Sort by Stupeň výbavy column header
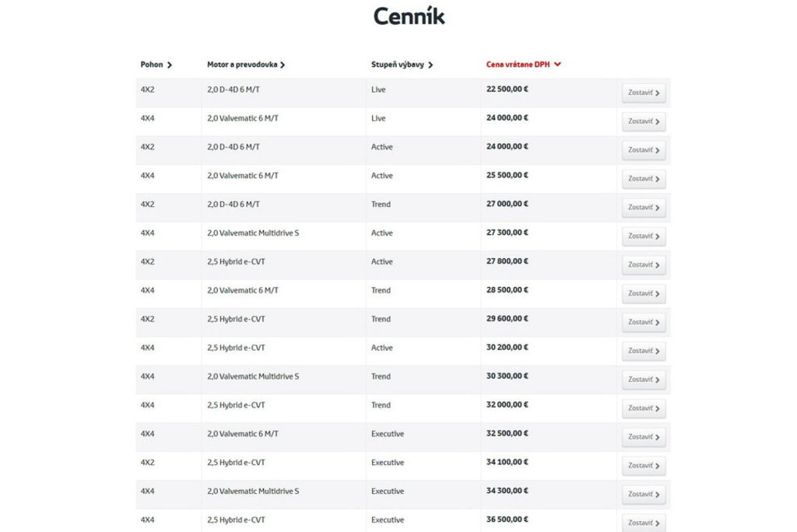 tap(402, 65)
